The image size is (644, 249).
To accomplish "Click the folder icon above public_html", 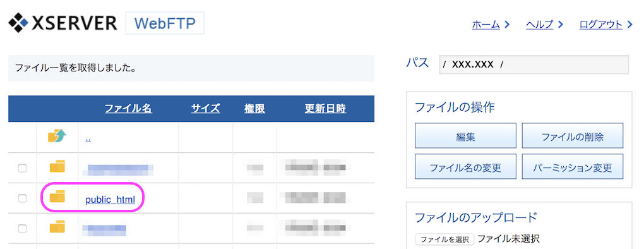I will tap(57, 166).
